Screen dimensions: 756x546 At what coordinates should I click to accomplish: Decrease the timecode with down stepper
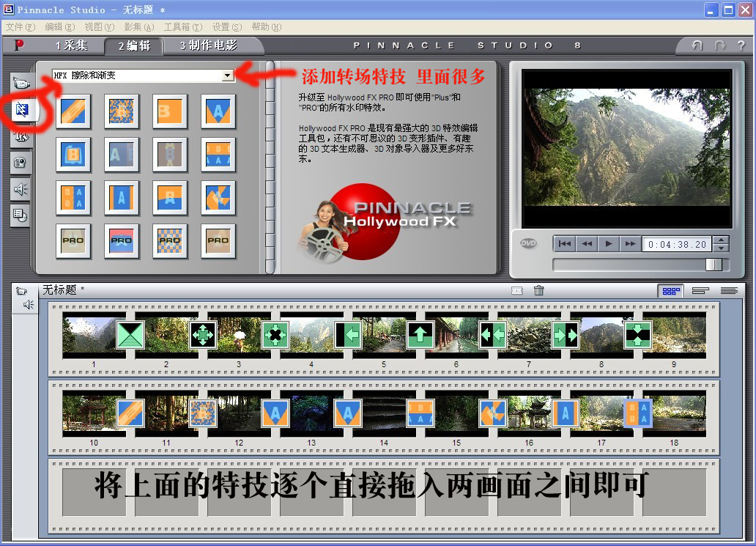pos(721,248)
